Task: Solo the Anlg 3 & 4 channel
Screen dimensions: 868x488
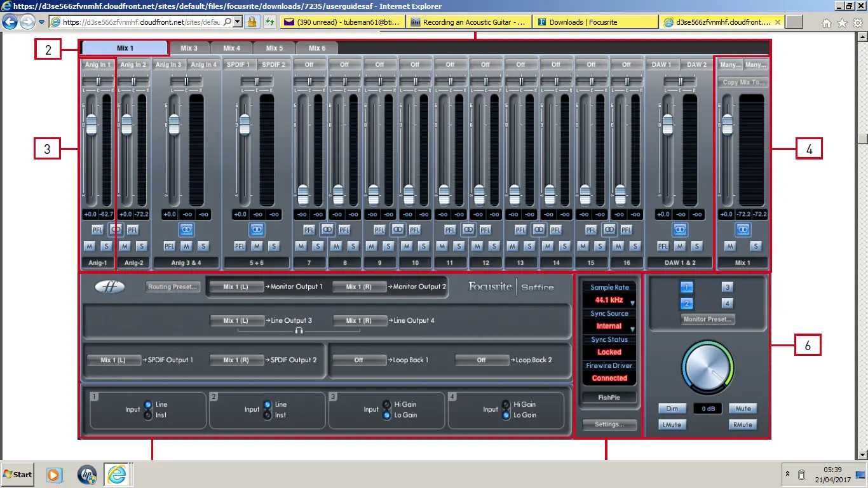Action: [x=203, y=246]
